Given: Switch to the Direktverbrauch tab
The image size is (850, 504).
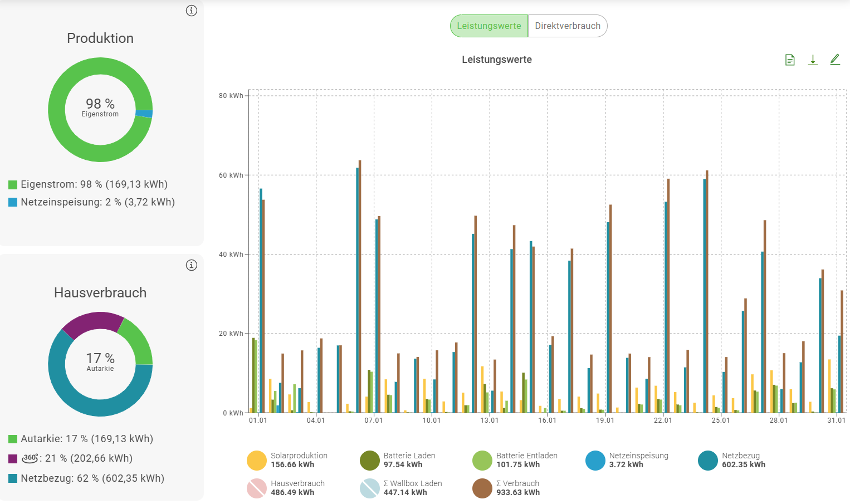Looking at the screenshot, I should click(x=567, y=26).
